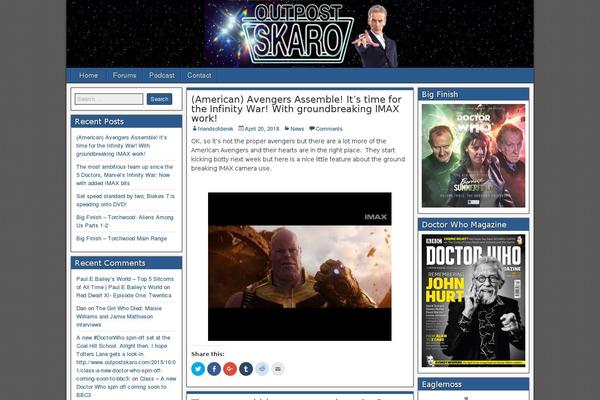Open 'Torchwood: Aliens Among Us Parts 1-2' post
600x400 pixels.
point(125,221)
